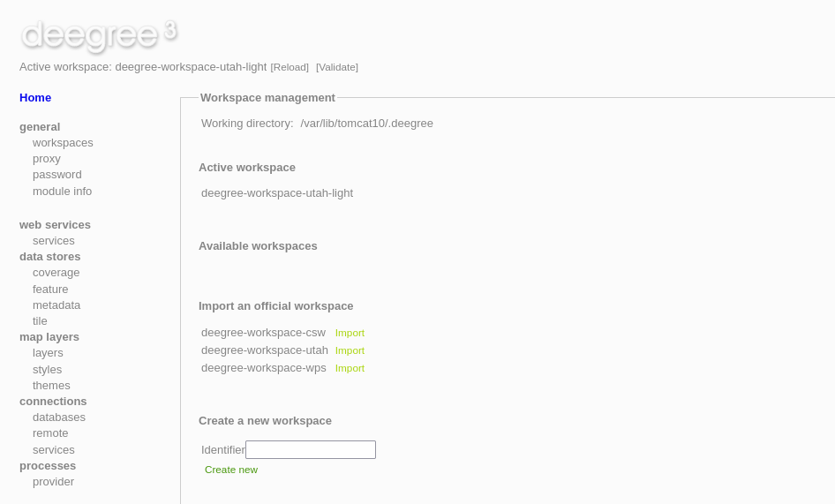Go to the Home page
The image size is (835, 504).
(35, 97)
